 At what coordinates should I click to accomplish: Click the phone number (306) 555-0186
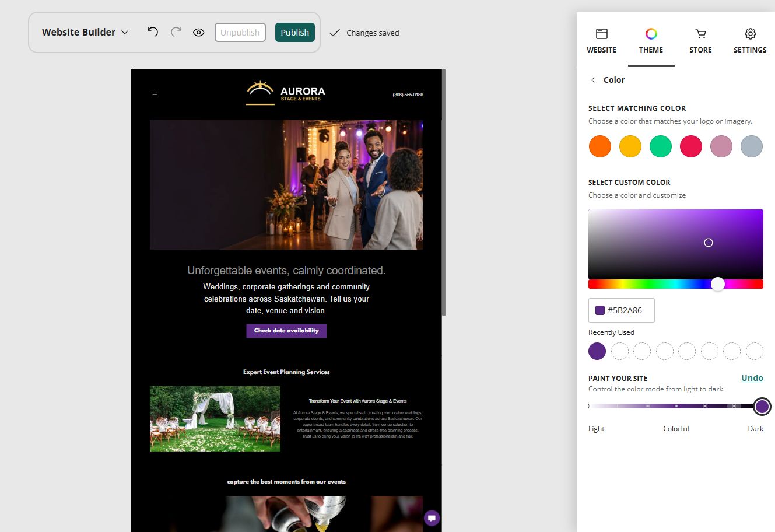point(408,94)
